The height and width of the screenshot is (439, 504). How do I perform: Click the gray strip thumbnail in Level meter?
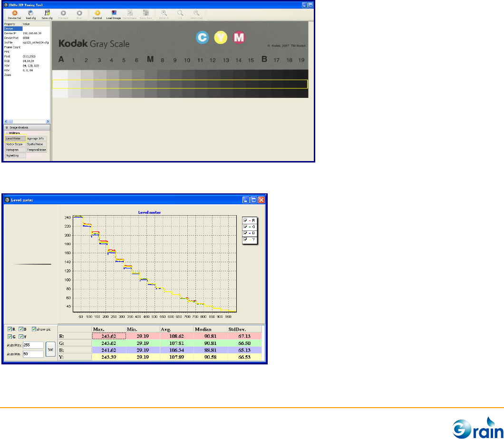31,264
